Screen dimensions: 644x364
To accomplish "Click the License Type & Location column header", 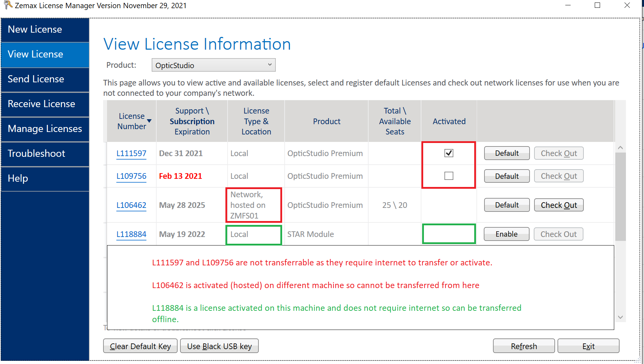I will click(x=256, y=121).
